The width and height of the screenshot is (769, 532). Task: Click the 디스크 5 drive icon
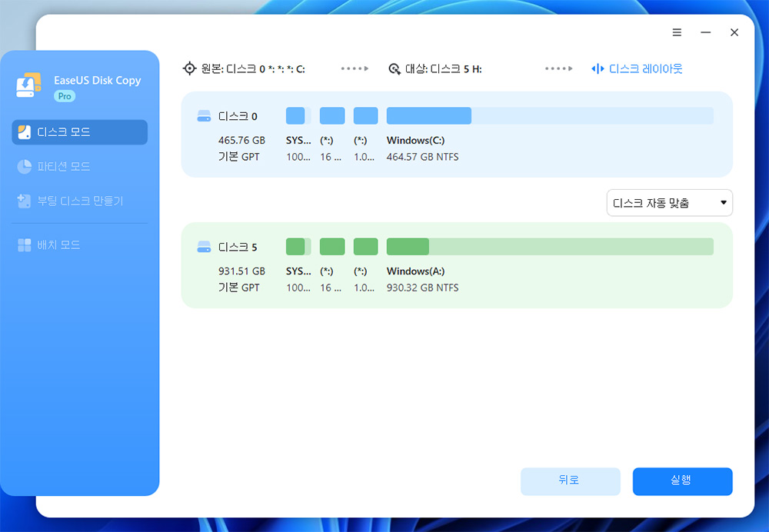pyautogui.click(x=204, y=247)
